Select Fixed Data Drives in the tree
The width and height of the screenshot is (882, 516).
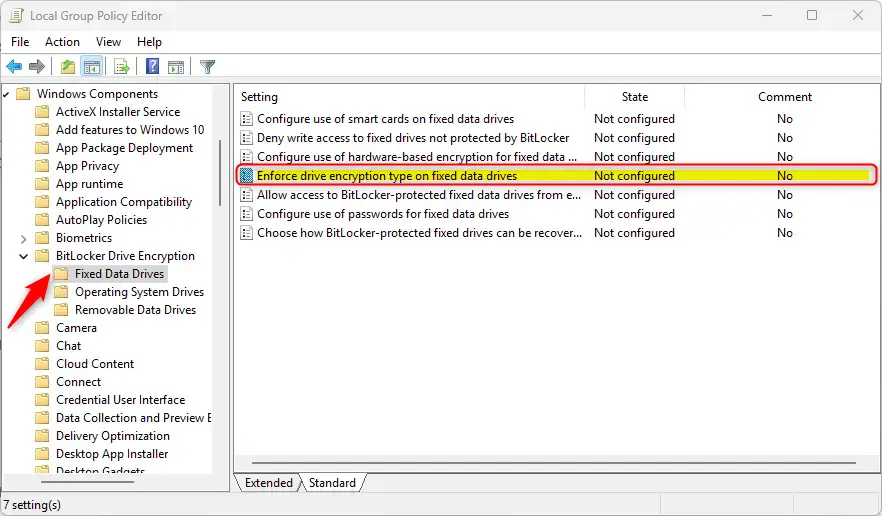pyautogui.click(x=119, y=273)
